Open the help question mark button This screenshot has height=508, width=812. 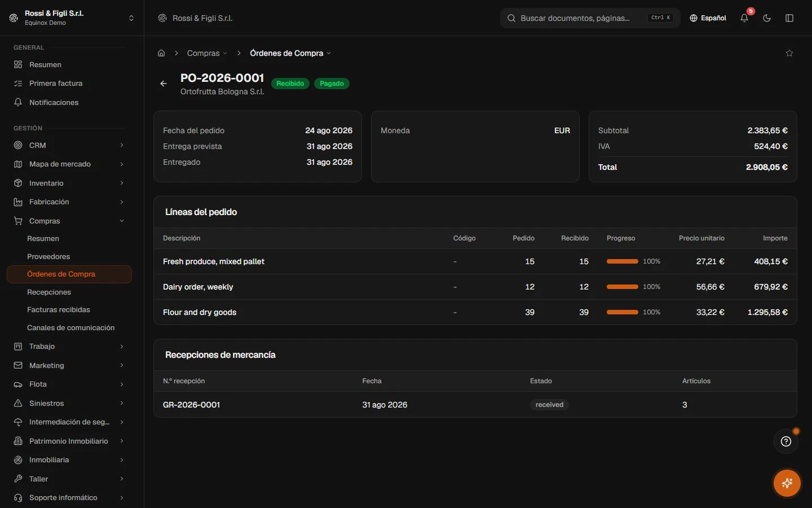click(786, 441)
